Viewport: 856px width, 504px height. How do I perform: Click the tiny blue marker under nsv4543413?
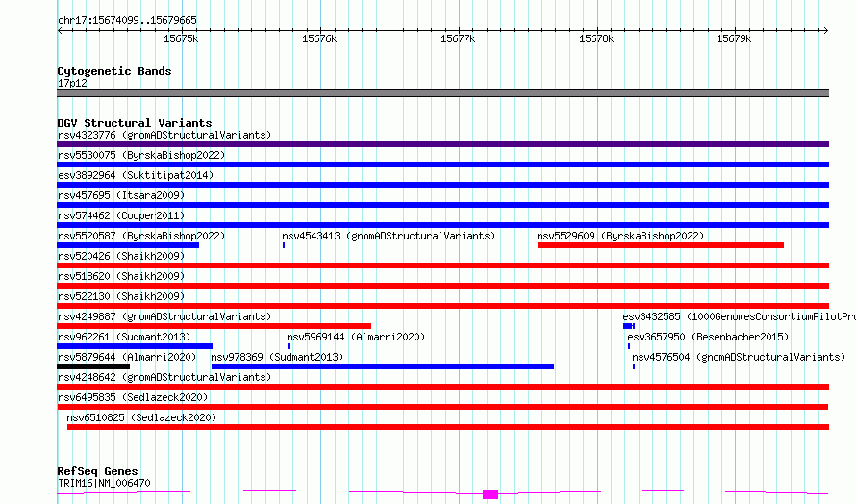(284, 245)
